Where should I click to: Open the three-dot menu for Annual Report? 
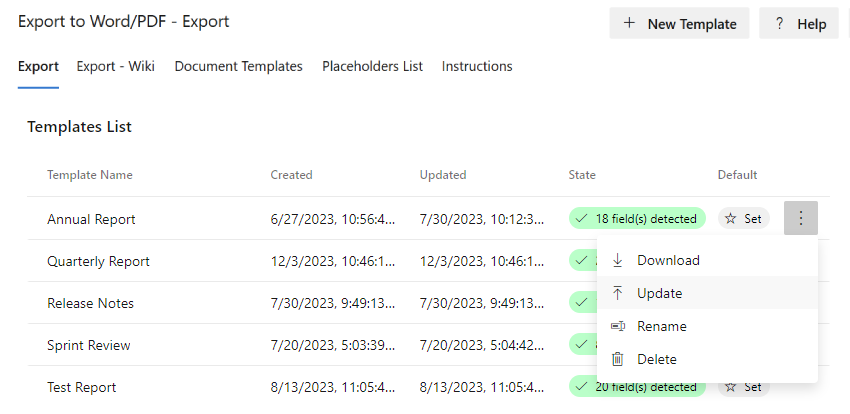tap(801, 218)
